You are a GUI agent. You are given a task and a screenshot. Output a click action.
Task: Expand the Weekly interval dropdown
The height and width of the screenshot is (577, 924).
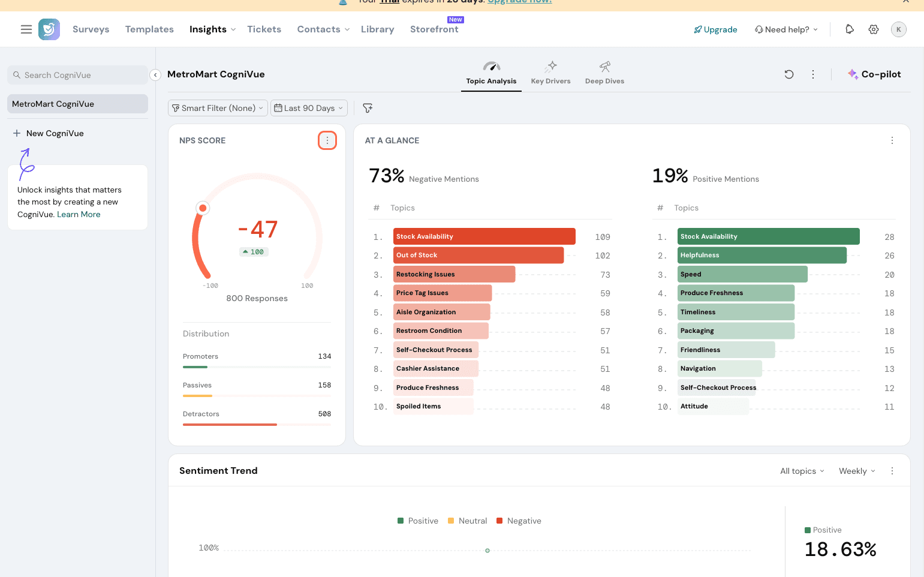(x=857, y=471)
